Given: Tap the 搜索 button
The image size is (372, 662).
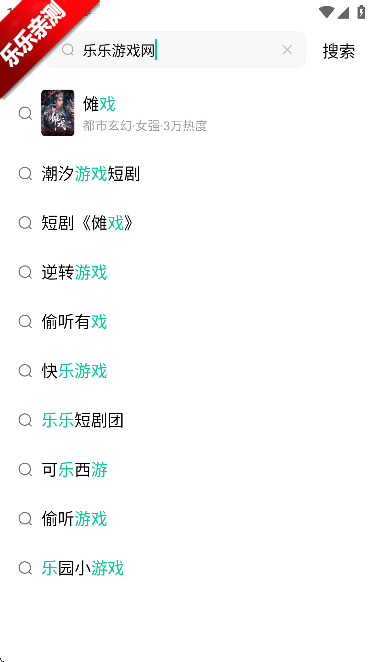Looking at the screenshot, I should [339, 51].
